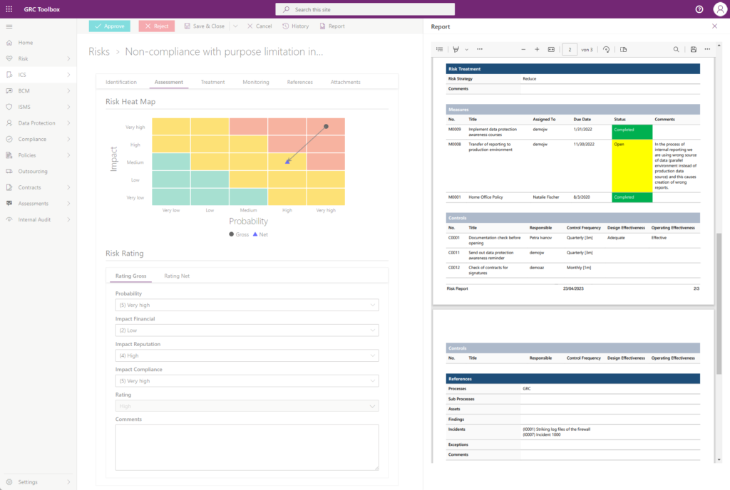Open the Impact Compliance dropdown
This screenshot has height=490, width=730.
click(x=247, y=381)
